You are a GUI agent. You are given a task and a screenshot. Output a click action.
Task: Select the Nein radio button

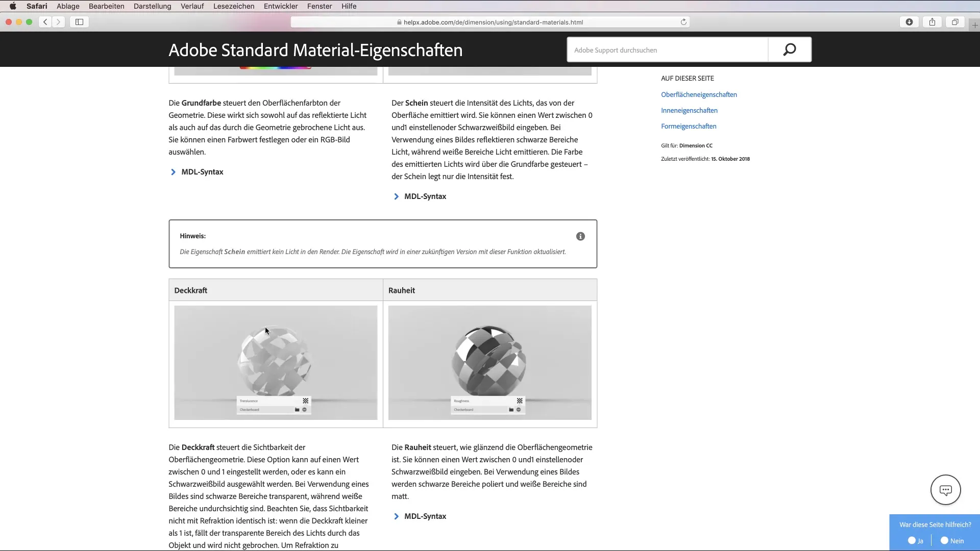[944, 540]
